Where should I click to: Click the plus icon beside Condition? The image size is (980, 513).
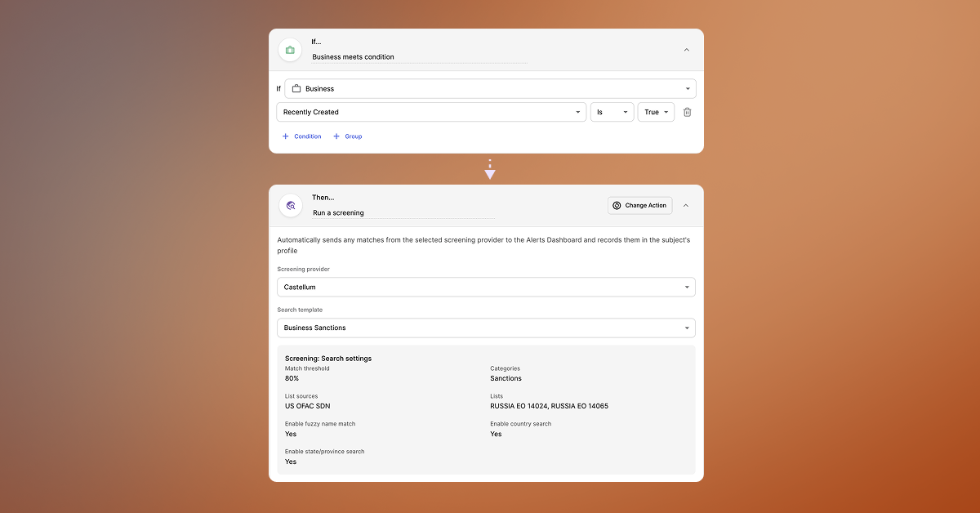[286, 136]
